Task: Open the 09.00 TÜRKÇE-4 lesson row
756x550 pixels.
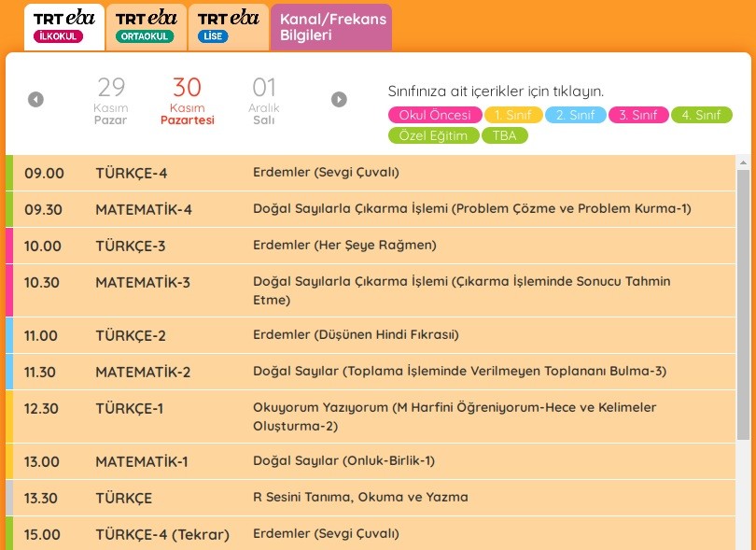Action: pyautogui.click(x=373, y=173)
